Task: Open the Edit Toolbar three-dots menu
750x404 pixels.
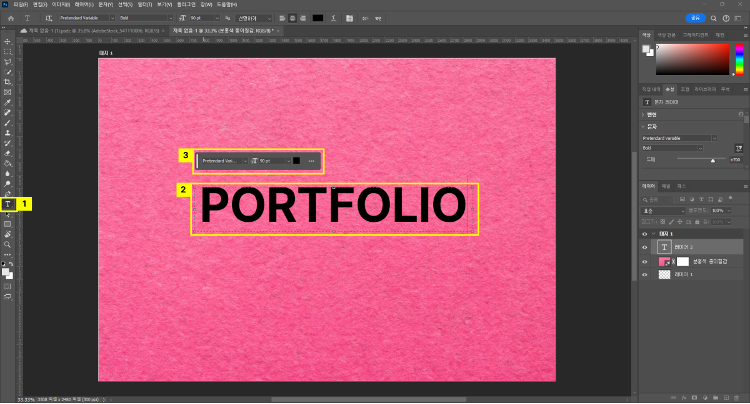Action: [x=7, y=255]
